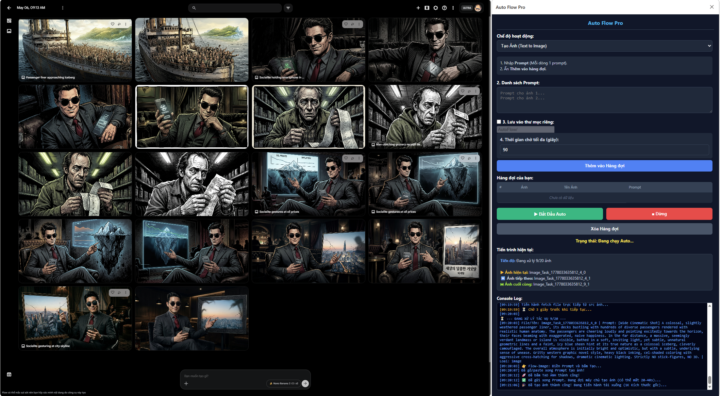Click the 'Auto Flow Pro' blue heading
The width and height of the screenshot is (720, 396).
tap(605, 23)
